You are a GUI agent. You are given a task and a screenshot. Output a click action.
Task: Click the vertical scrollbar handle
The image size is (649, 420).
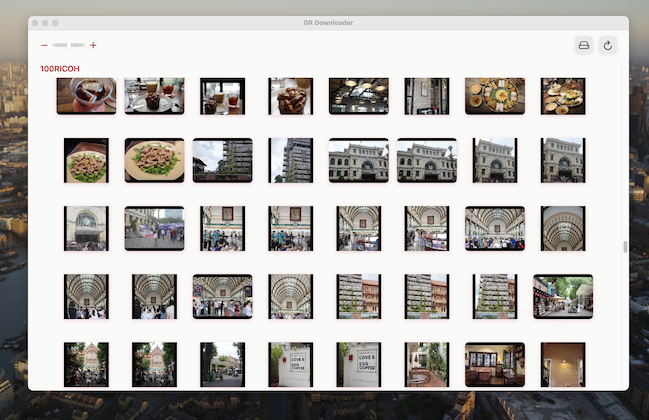pos(625,246)
